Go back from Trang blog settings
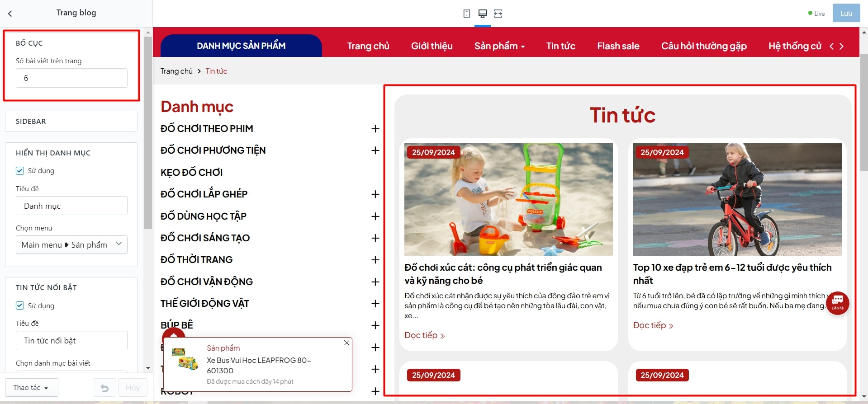868x404 pixels. pyautogui.click(x=10, y=14)
